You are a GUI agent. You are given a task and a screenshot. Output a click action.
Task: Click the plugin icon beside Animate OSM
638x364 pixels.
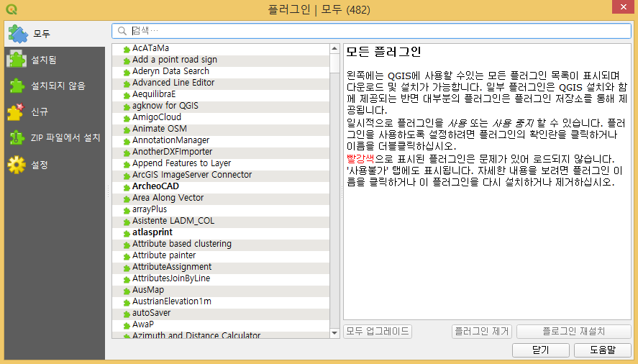[x=127, y=130]
